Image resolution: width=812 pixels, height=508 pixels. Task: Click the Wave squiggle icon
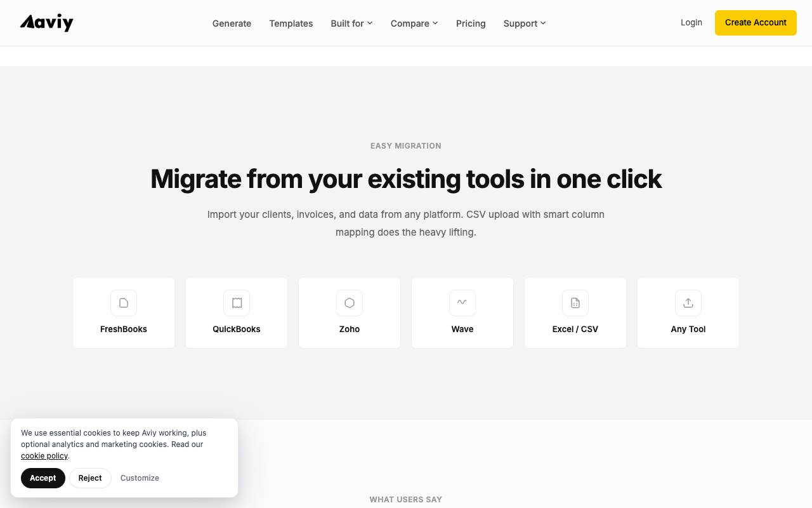(462, 303)
